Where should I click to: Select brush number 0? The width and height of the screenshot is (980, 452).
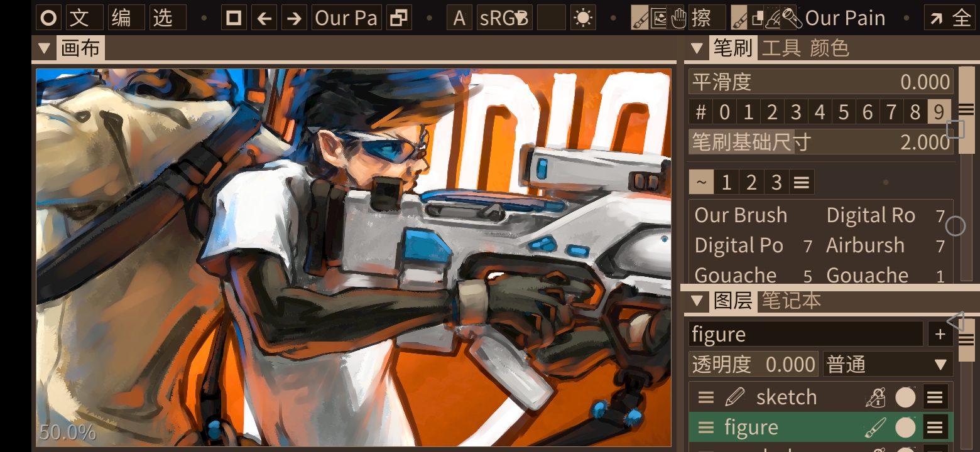(x=725, y=112)
